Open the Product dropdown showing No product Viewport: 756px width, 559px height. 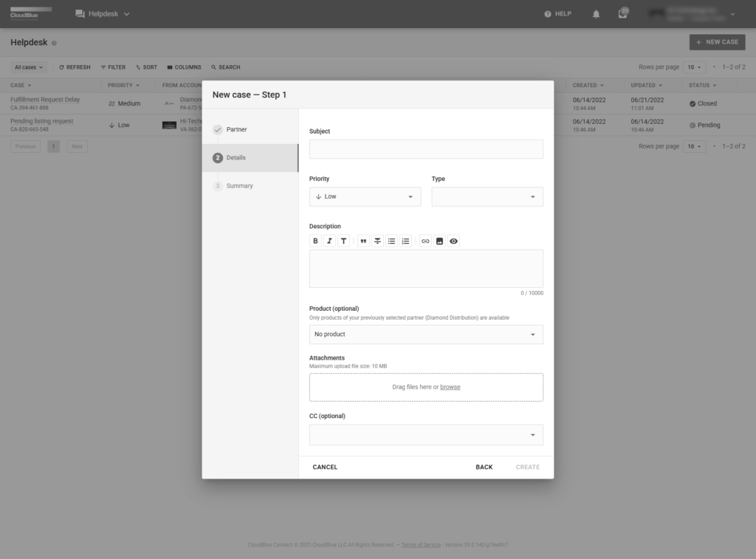426,335
